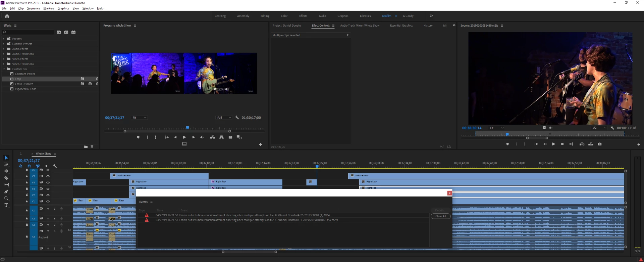The height and width of the screenshot is (262, 644).
Task: Click Mark In in Program monitor
Action: (x=148, y=137)
